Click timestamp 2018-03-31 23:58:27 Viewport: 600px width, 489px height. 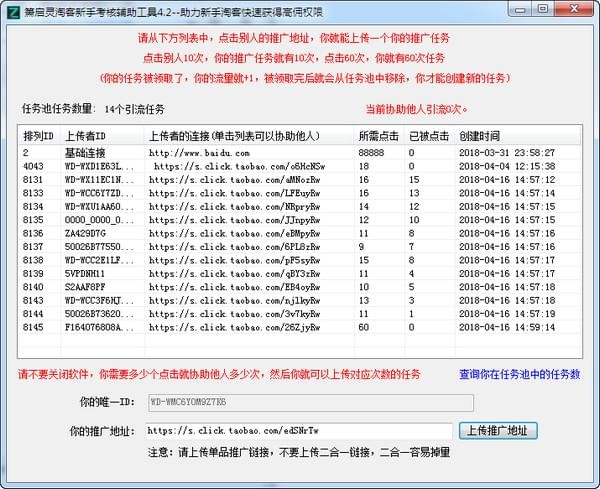pyautogui.click(x=507, y=153)
